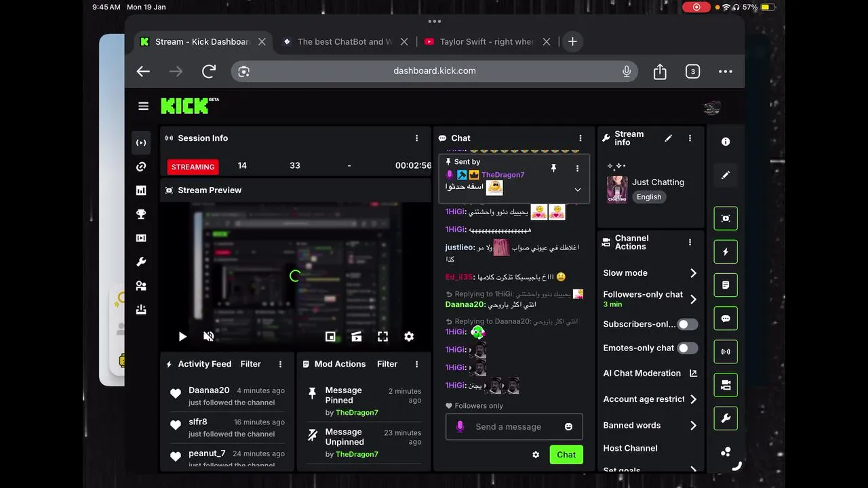868x488 pixels.
Task: Click slfr8 follow entry
Action: (x=227, y=427)
